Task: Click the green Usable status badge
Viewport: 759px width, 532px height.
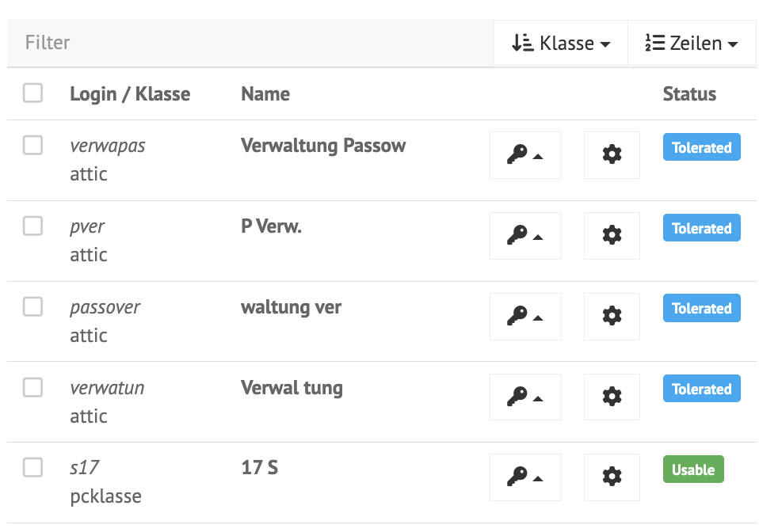Action: click(692, 469)
